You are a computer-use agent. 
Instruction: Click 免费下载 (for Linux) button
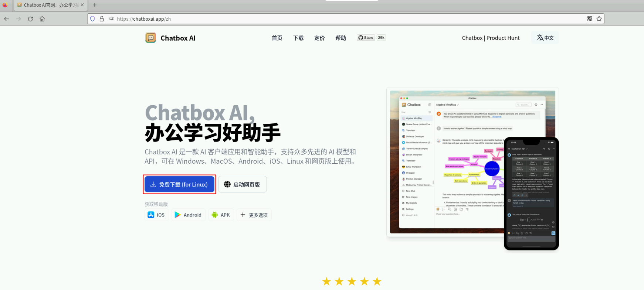click(x=180, y=184)
